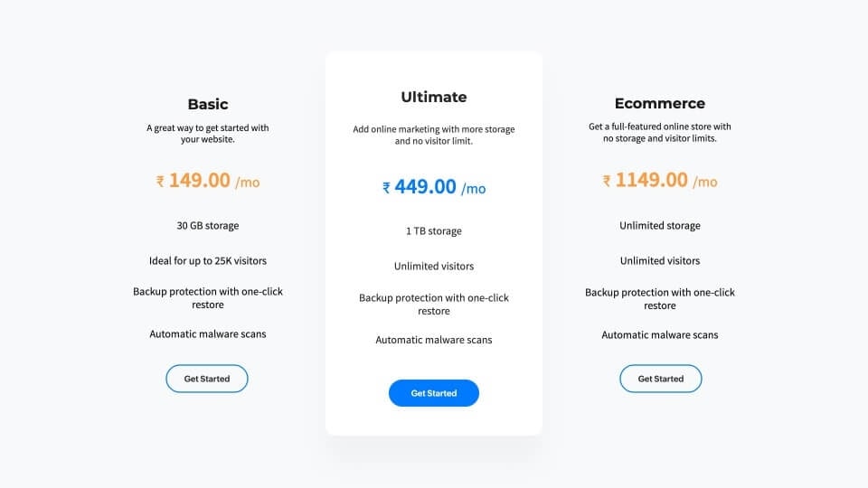Click Ecommerce description about full-featured online store
This screenshot has height=488, width=868.
pos(660,132)
